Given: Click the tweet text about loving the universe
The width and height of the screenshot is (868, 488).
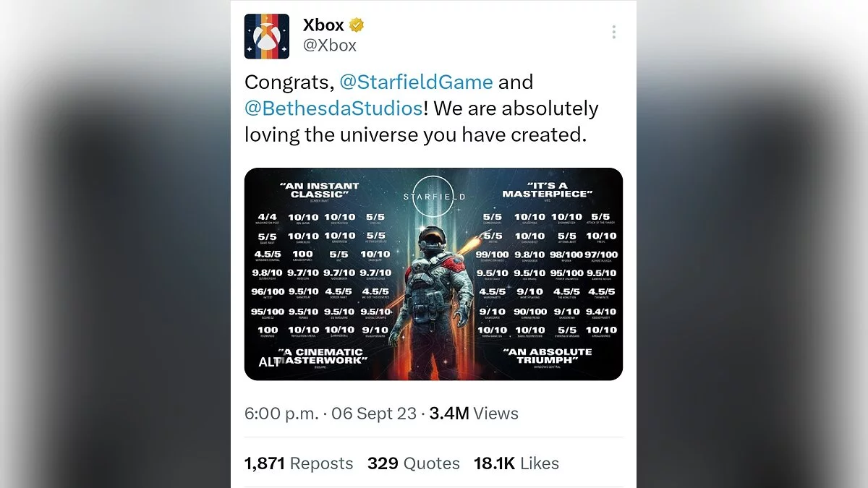Looking at the screenshot, I should click(414, 134).
